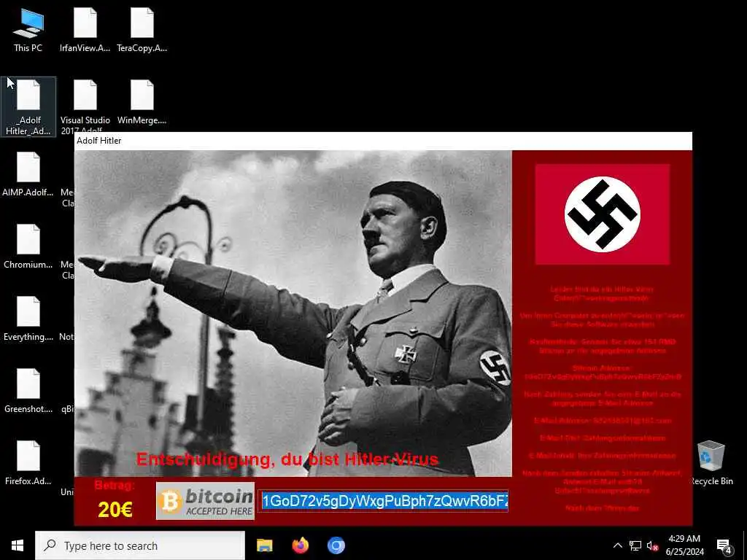This screenshot has height=560, width=747.
Task: Select the Recycle Bin icon
Action: click(711, 463)
